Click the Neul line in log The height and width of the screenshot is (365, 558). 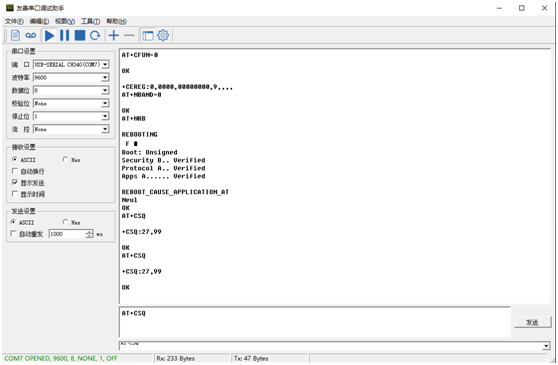point(130,200)
